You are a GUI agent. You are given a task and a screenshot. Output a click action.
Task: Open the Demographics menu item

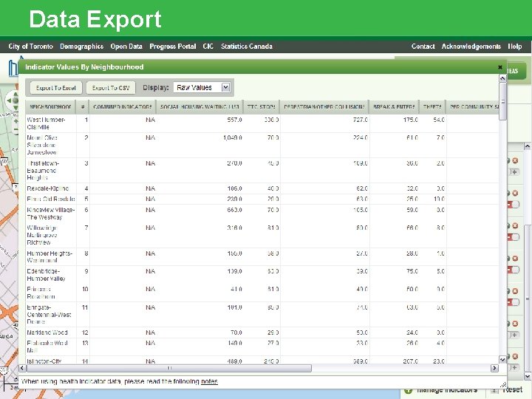[82, 47]
